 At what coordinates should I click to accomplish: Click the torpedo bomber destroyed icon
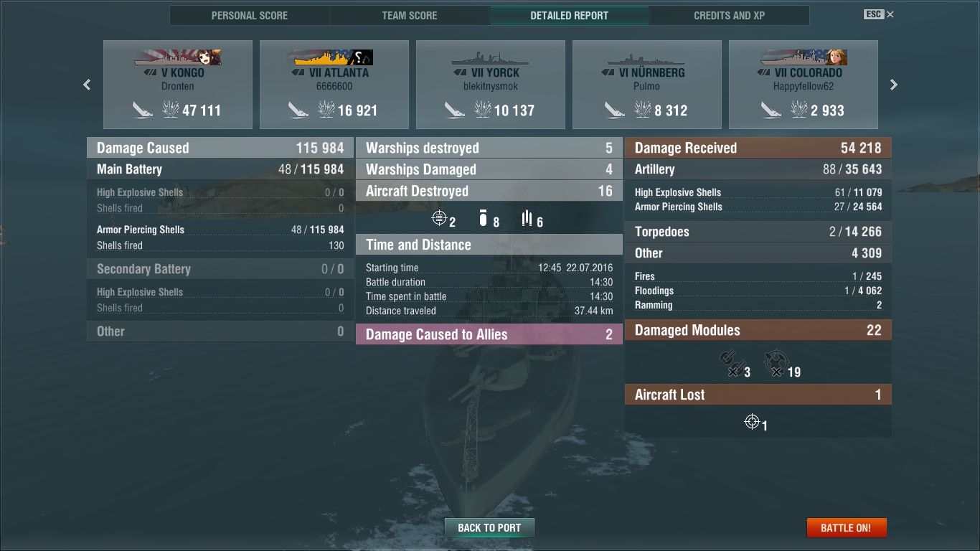click(x=527, y=218)
